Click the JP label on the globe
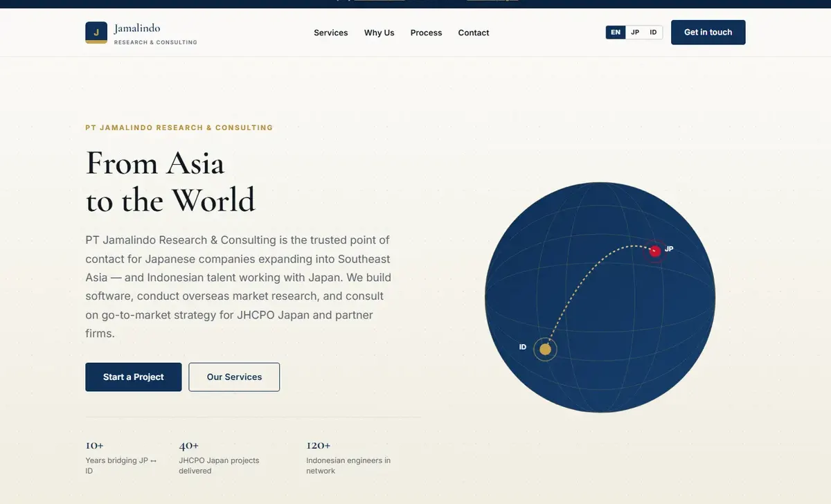Image resolution: width=831 pixels, height=504 pixels. tap(669, 249)
